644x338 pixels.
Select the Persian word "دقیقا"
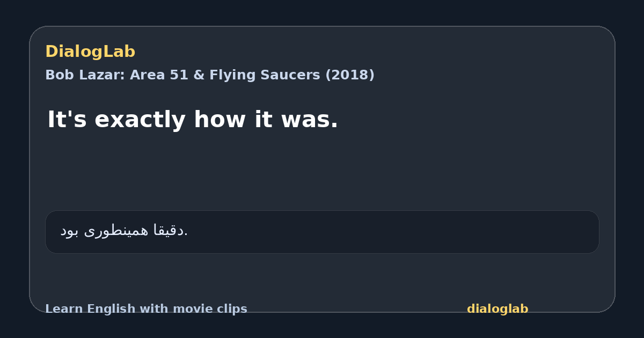click(x=169, y=231)
